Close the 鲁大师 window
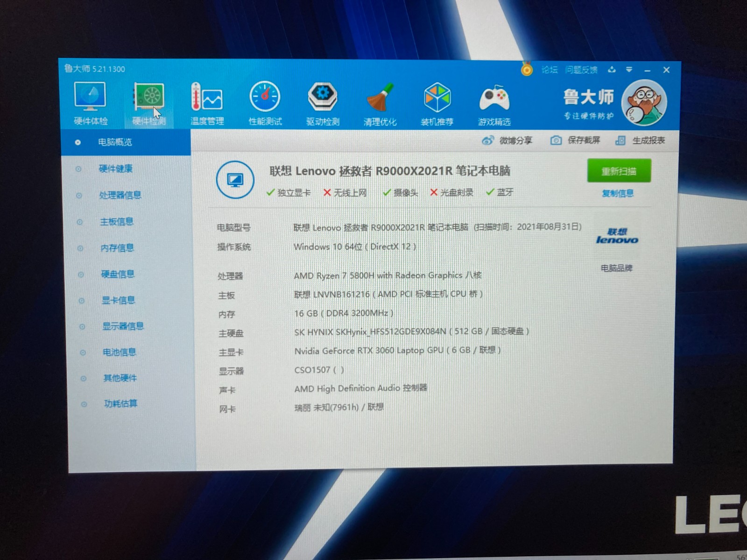The image size is (747, 560). [x=666, y=70]
